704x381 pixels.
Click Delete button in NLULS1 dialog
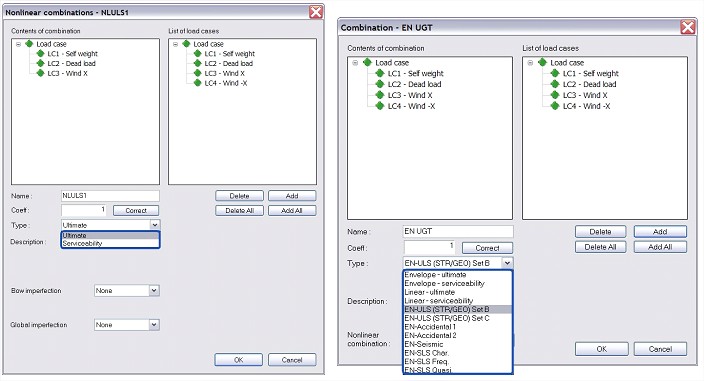[239, 196]
